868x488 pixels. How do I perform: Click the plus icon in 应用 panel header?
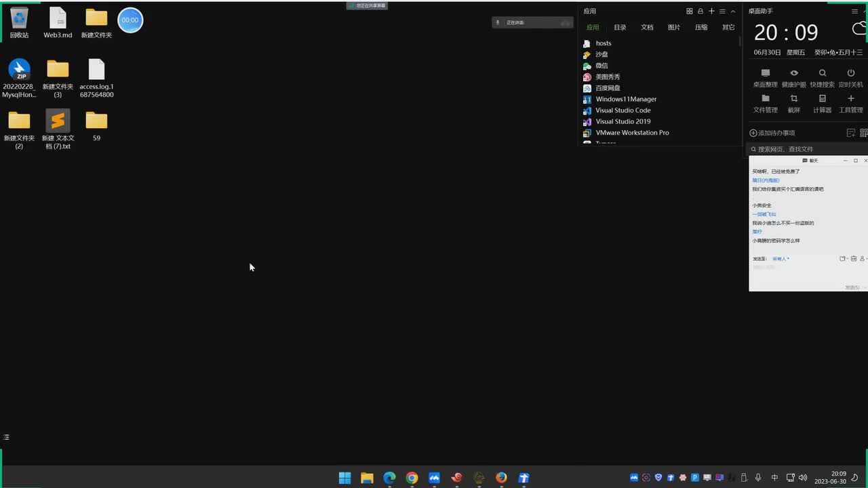click(711, 12)
